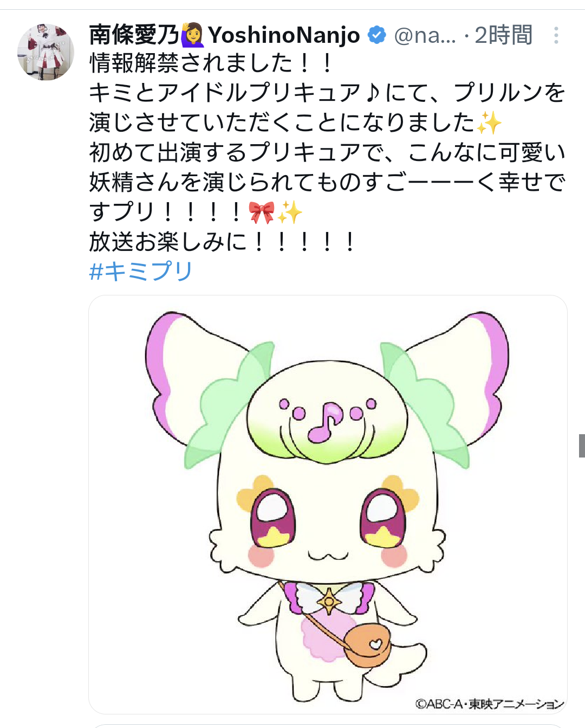Click the 南條愛乃 display name
The width and height of the screenshot is (585, 728).
134,35
